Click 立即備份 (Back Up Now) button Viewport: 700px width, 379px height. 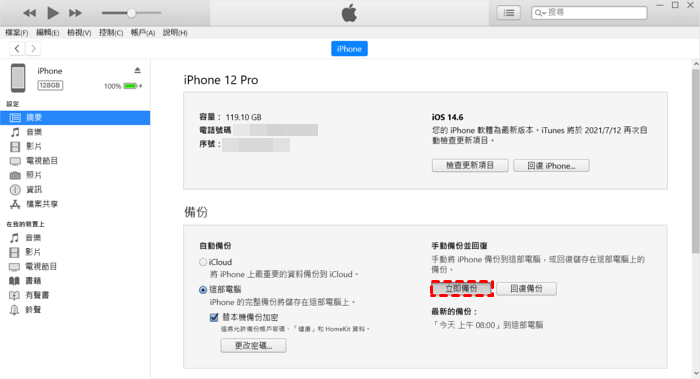tap(462, 288)
